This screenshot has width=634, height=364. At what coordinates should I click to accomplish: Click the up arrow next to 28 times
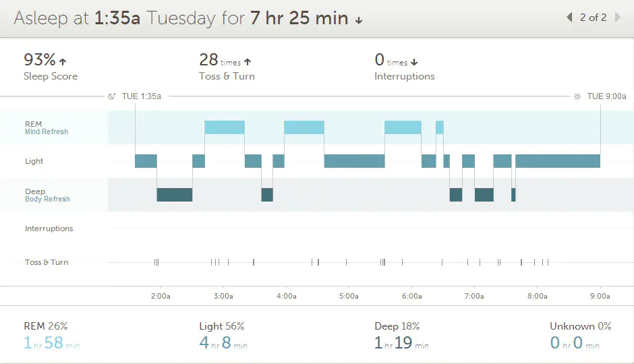pos(248,61)
